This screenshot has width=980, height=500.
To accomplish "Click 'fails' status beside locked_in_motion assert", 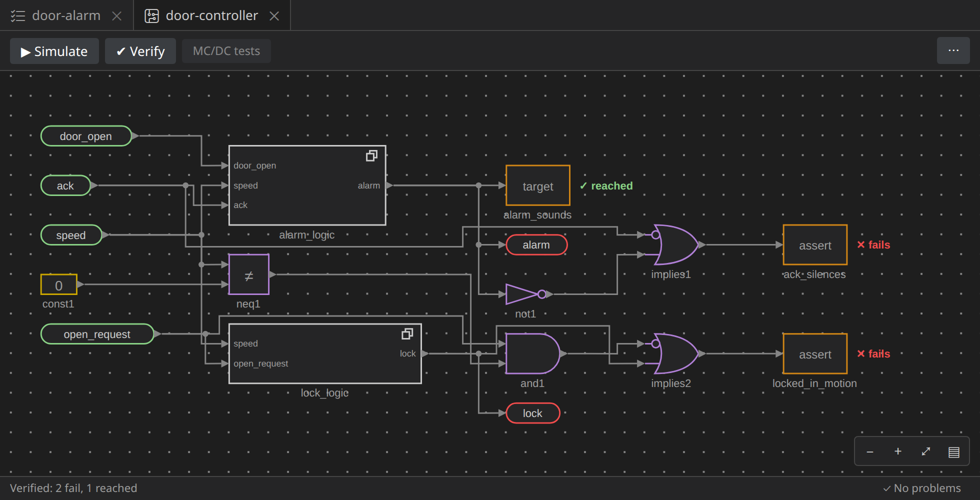I will click(x=873, y=354).
